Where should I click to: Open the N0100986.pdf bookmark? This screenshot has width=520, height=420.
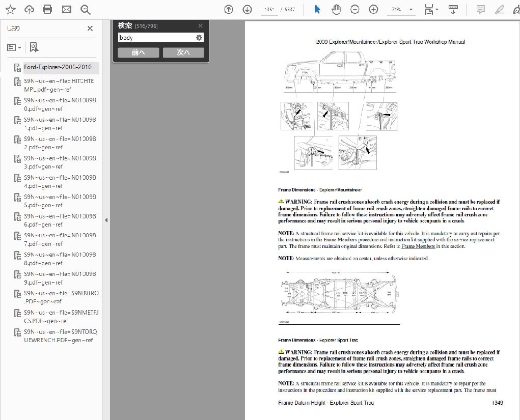(60, 220)
